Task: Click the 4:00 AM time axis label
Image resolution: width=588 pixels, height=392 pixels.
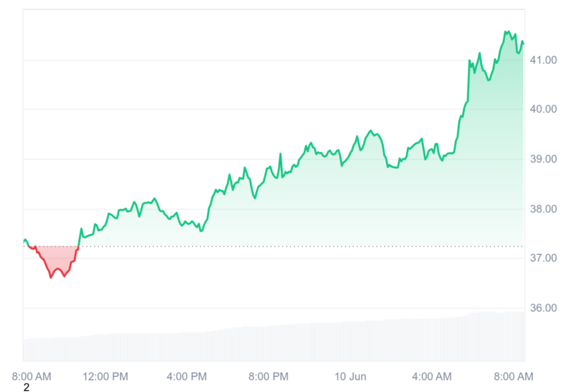Action: coord(432,376)
